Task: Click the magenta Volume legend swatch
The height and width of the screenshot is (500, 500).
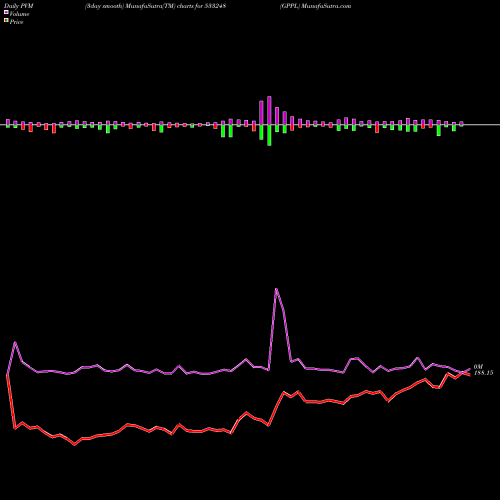Action: coord(6,12)
